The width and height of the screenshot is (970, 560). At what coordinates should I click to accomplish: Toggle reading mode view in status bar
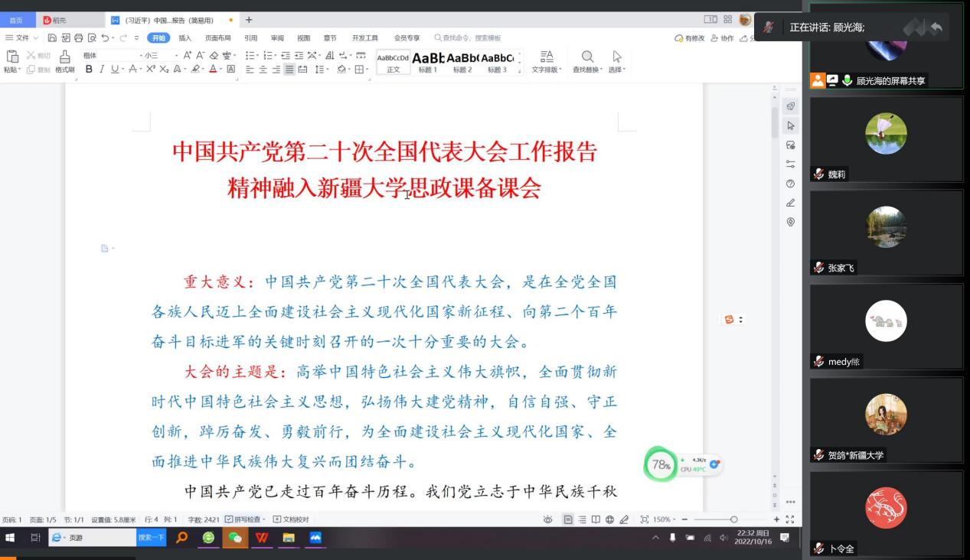click(x=596, y=519)
